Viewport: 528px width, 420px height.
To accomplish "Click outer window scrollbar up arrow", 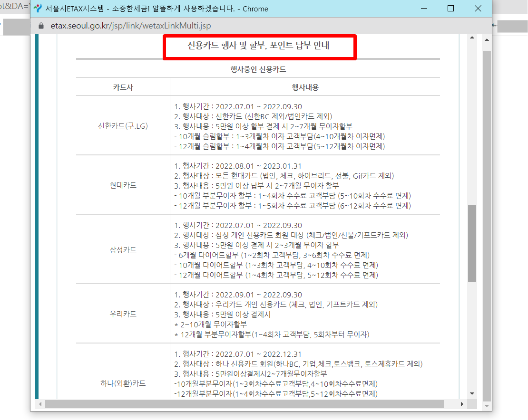I will (x=487, y=40).
